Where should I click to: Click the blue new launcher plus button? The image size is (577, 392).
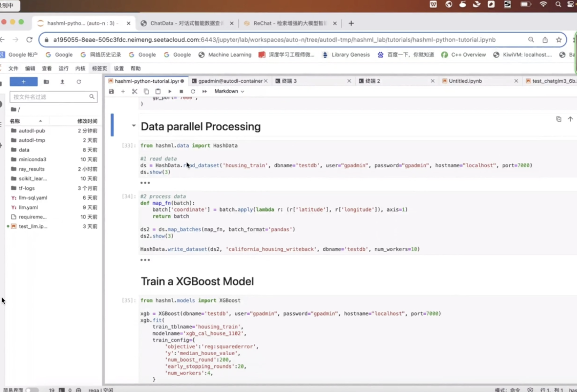pos(24,82)
